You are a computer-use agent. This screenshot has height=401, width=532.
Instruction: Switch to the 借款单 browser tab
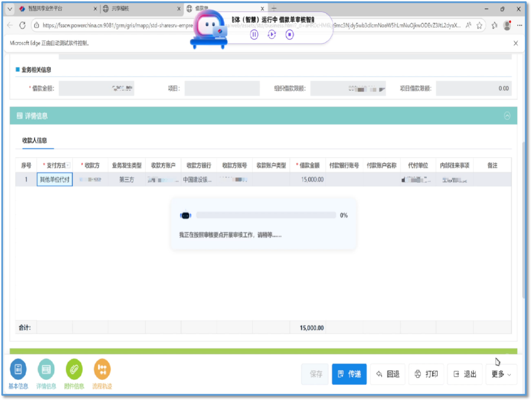225,9
